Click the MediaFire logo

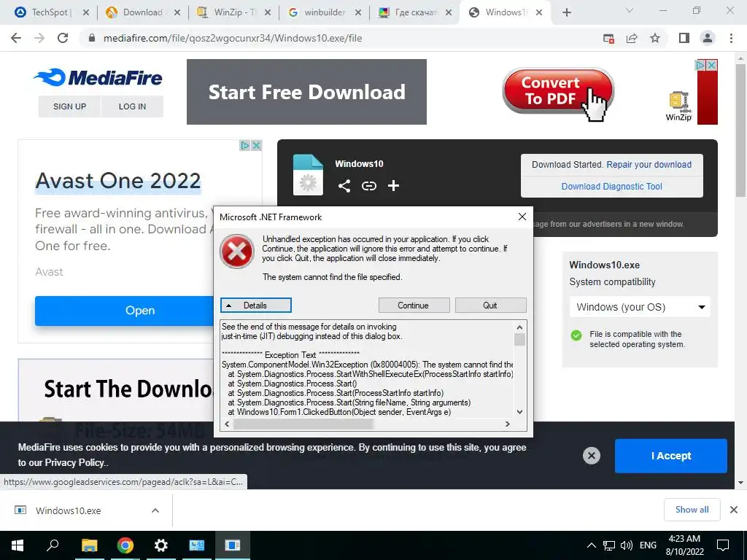point(98,77)
